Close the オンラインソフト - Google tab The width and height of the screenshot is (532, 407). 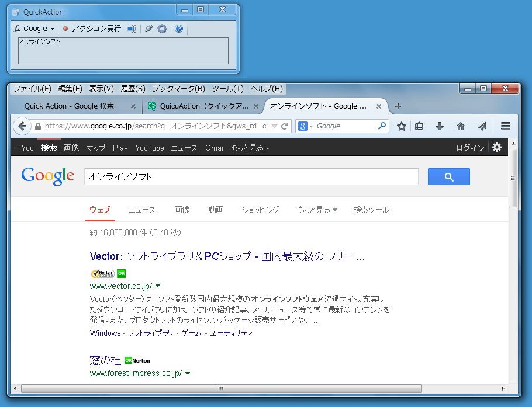[x=379, y=106]
